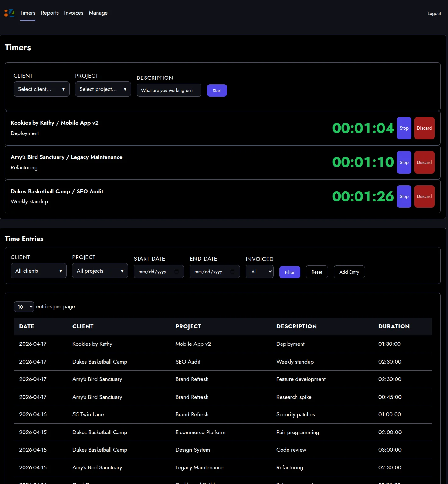Viewport: 448px width, 484px height.
Task: Open the All projects filter dropdown
Action: [100, 271]
